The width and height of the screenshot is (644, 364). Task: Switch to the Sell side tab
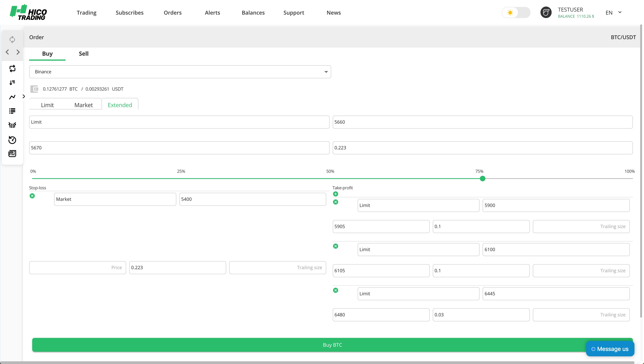point(84,54)
